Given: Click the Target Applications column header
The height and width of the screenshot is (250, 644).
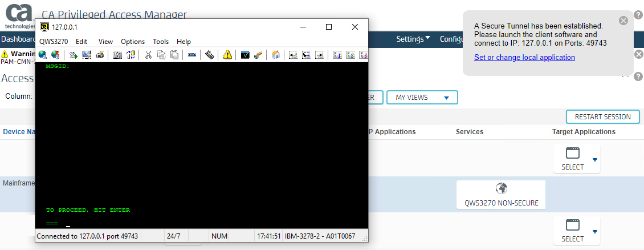Looking at the screenshot, I should pos(584,132).
